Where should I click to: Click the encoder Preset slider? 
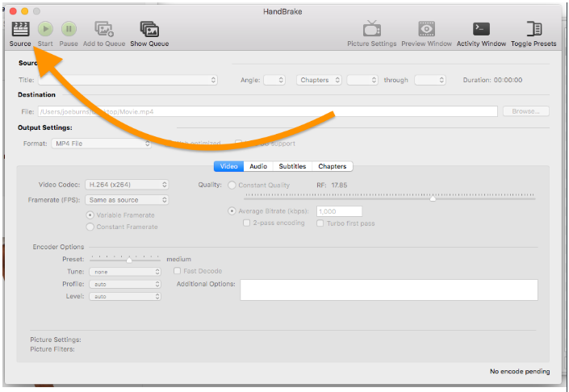coord(125,259)
